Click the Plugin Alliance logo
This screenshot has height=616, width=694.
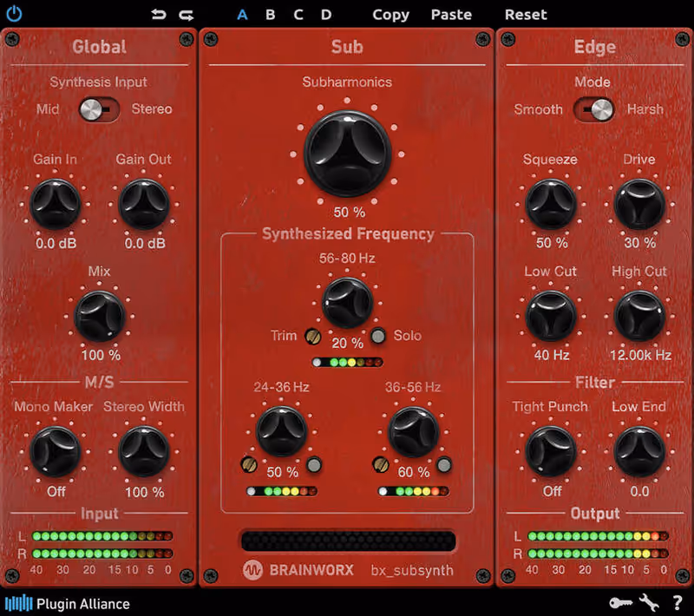click(x=68, y=604)
